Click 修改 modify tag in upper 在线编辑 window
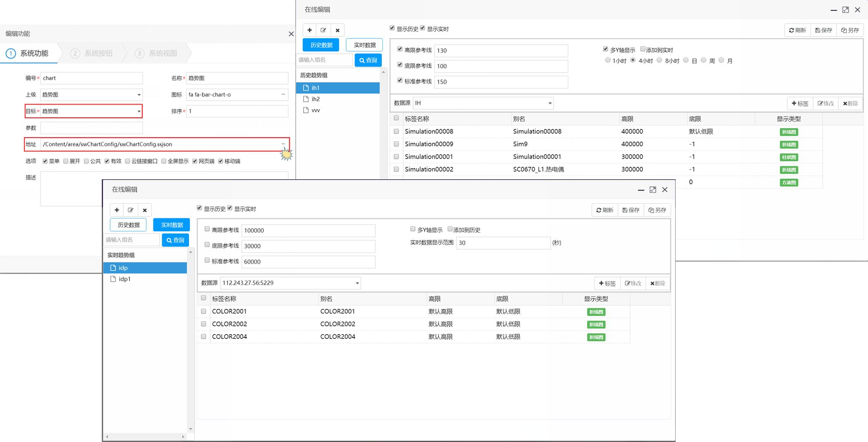The height and width of the screenshot is (442, 868). (825, 103)
